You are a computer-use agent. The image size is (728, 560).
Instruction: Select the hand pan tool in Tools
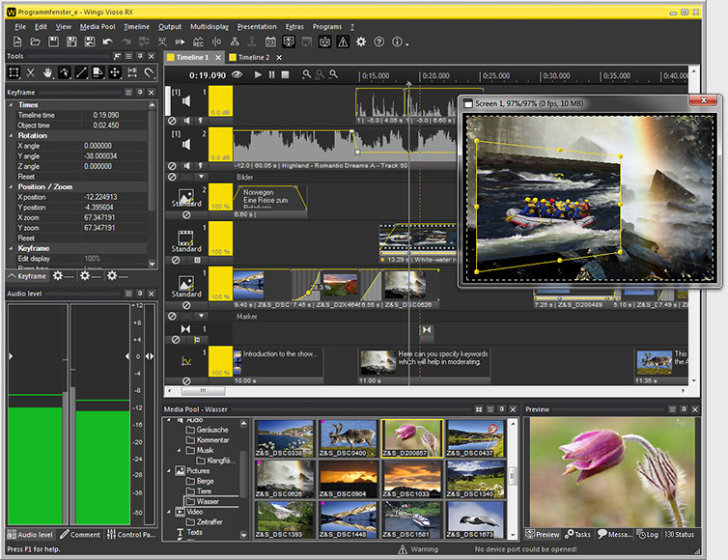tap(47, 72)
